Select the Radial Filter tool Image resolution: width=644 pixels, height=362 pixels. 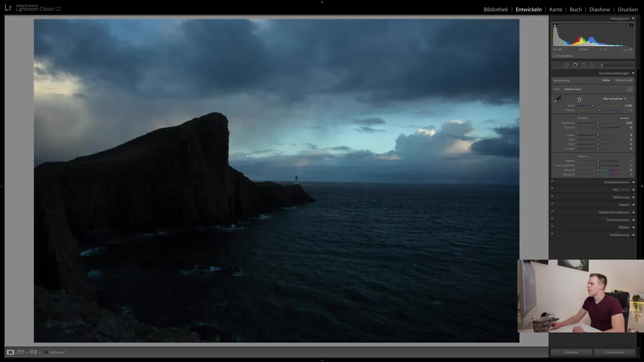tap(593, 65)
